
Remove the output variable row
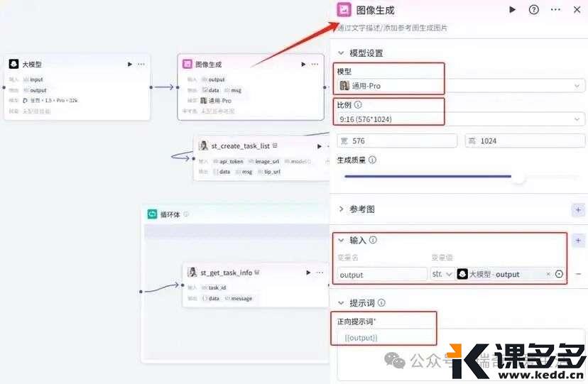pos(578,274)
